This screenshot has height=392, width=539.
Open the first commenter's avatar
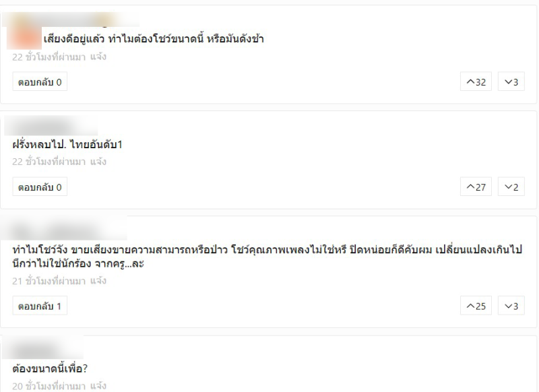coord(24,38)
